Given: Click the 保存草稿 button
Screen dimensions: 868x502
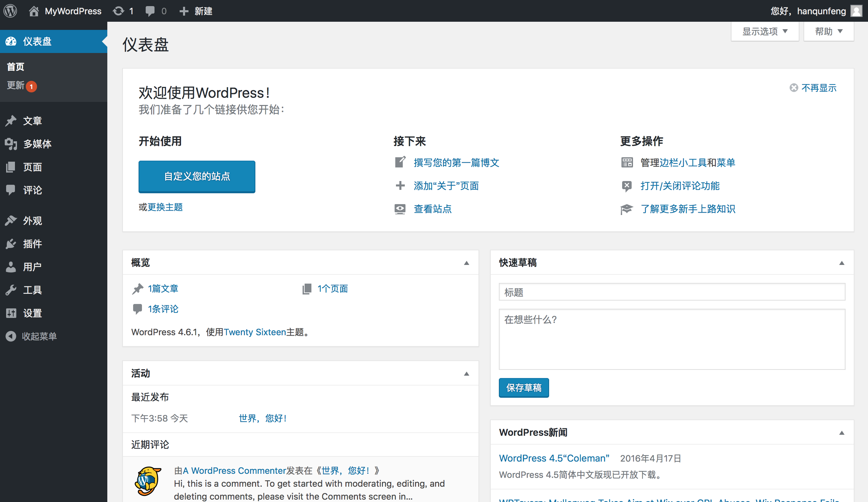Looking at the screenshot, I should pos(524,388).
